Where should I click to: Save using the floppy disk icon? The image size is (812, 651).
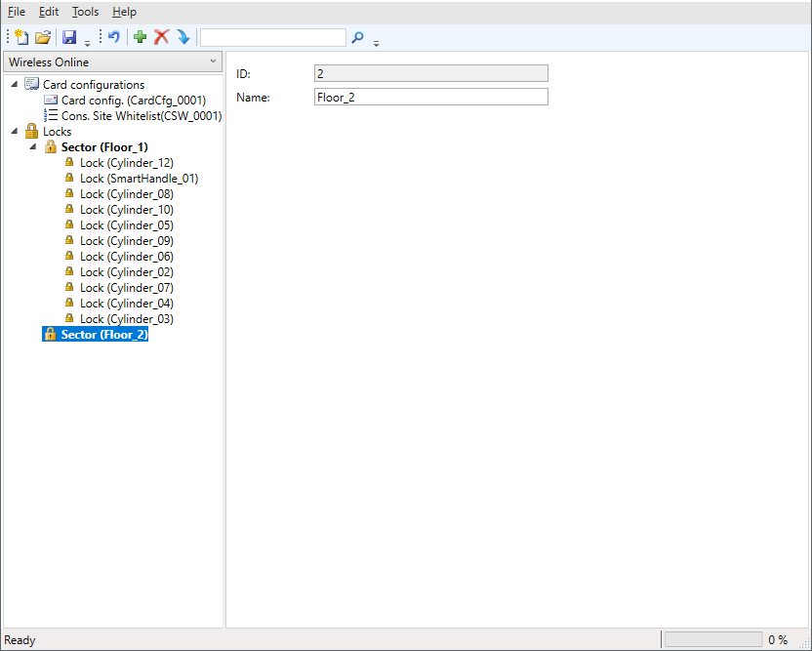coord(69,37)
